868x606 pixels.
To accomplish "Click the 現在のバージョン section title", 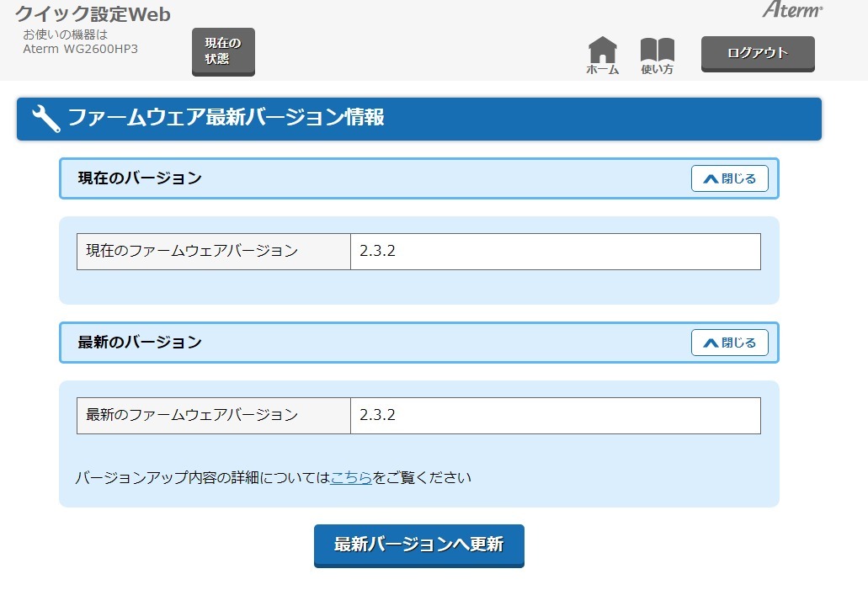I will pos(140,178).
